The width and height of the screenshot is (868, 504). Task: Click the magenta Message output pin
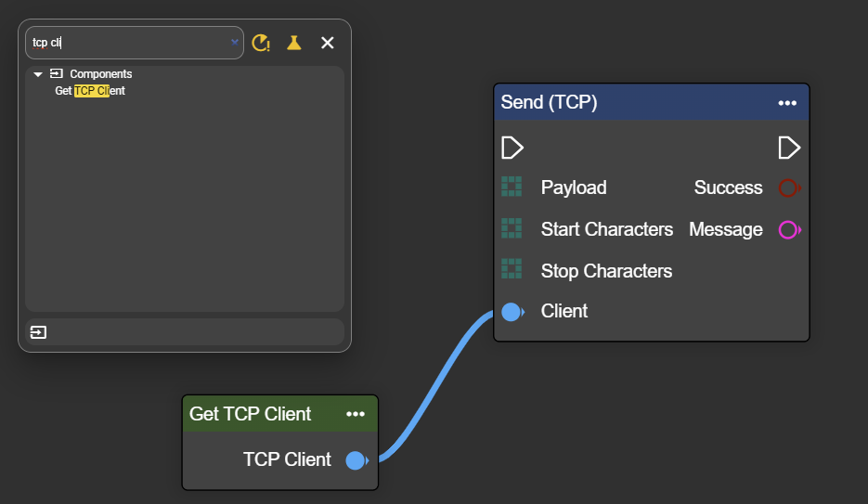[x=789, y=230]
